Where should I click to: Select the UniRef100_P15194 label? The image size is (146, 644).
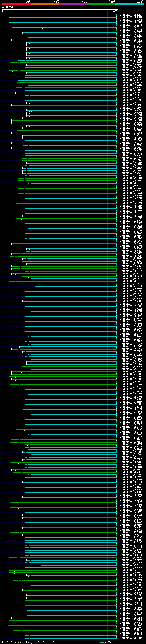(x=131, y=263)
